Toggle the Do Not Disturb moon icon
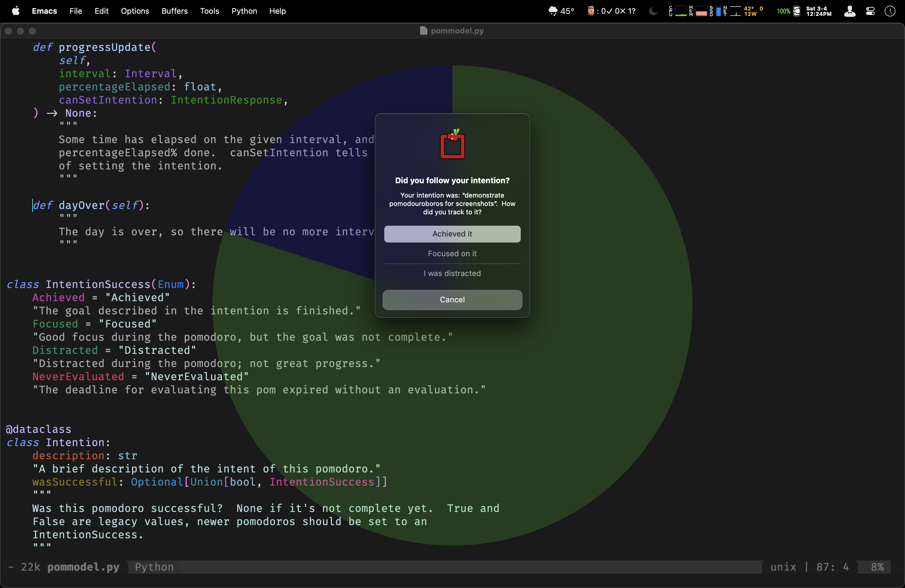Image resolution: width=905 pixels, height=588 pixels. tap(653, 11)
